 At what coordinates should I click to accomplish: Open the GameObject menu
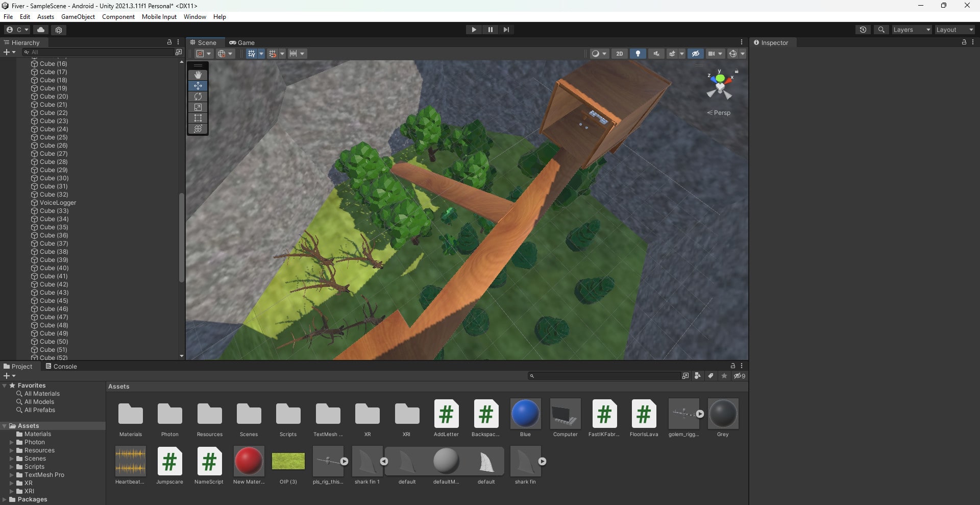[78, 17]
